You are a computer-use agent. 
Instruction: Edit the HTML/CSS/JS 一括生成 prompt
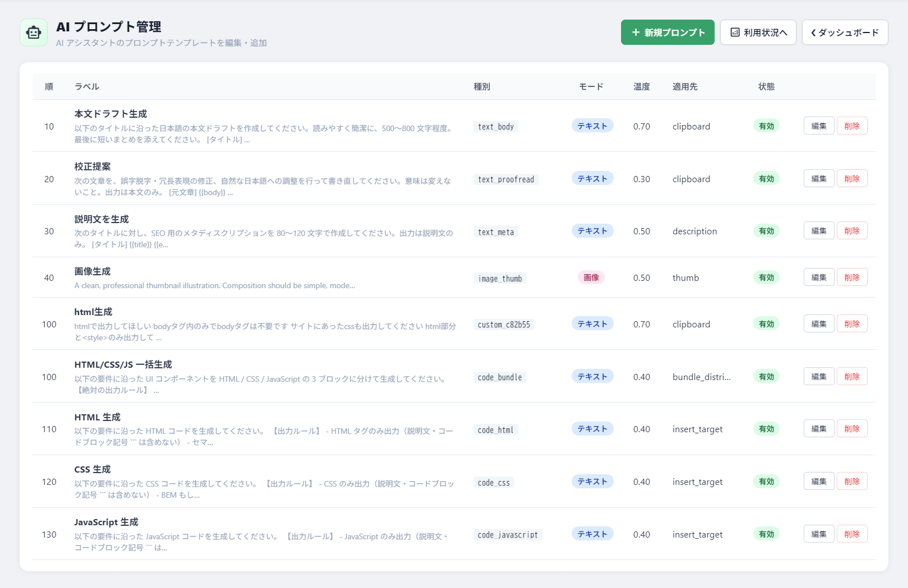(x=819, y=377)
